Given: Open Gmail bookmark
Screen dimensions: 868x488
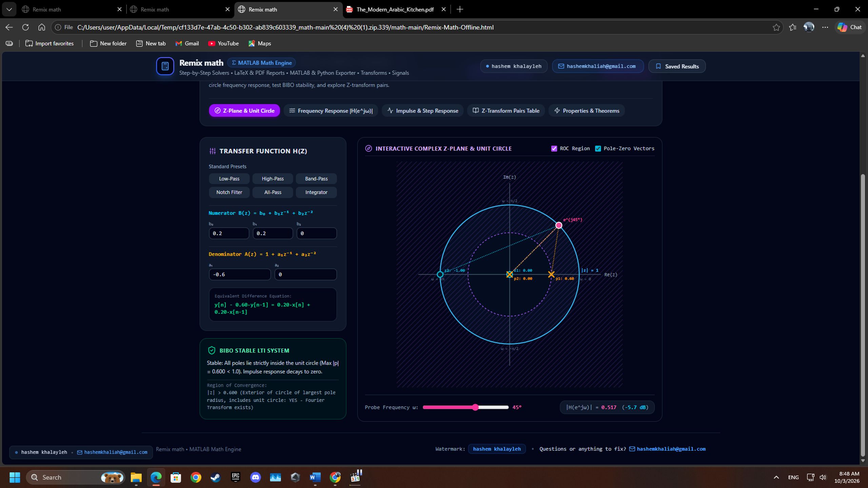Looking at the screenshot, I should tap(187, 43).
